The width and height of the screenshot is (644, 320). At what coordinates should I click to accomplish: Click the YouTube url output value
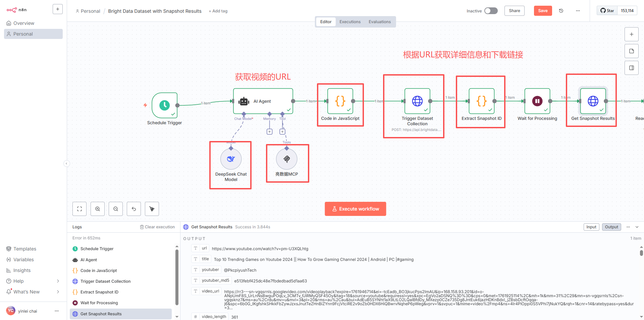[260, 249]
